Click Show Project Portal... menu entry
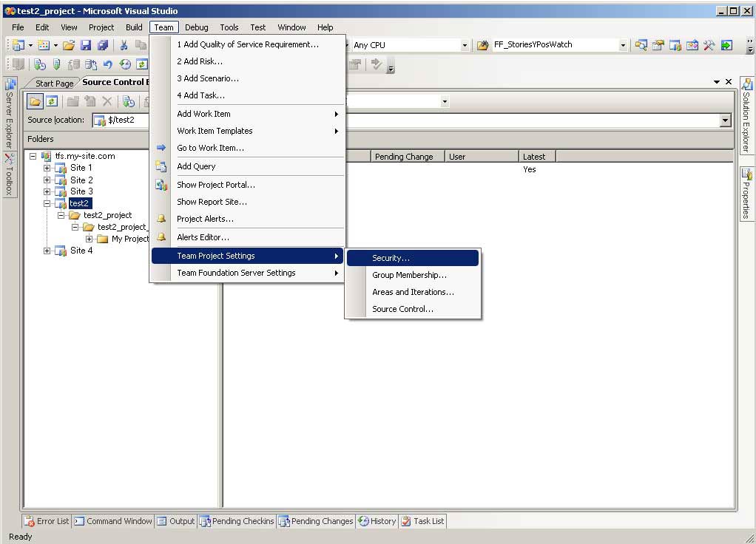The image size is (756, 544). (247, 185)
